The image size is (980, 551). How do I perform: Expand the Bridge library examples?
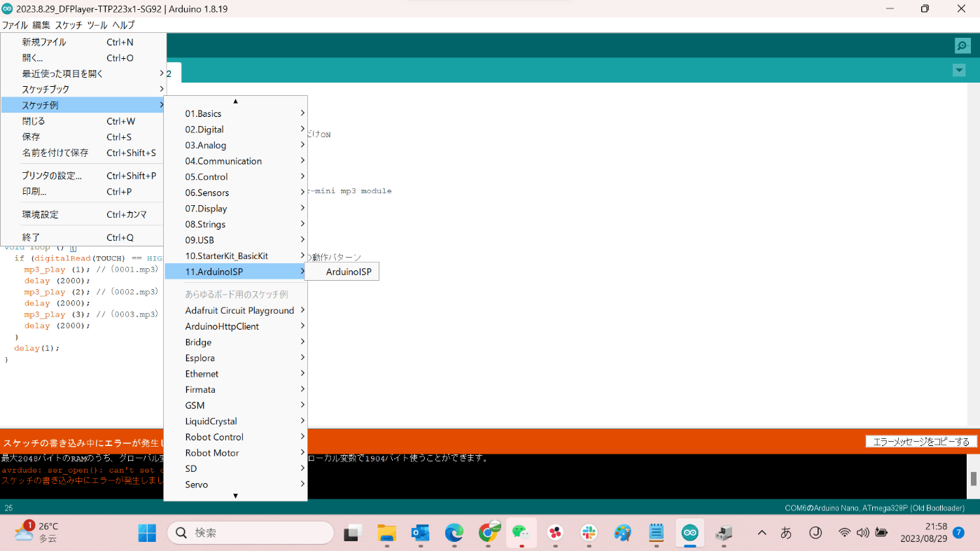(235, 342)
